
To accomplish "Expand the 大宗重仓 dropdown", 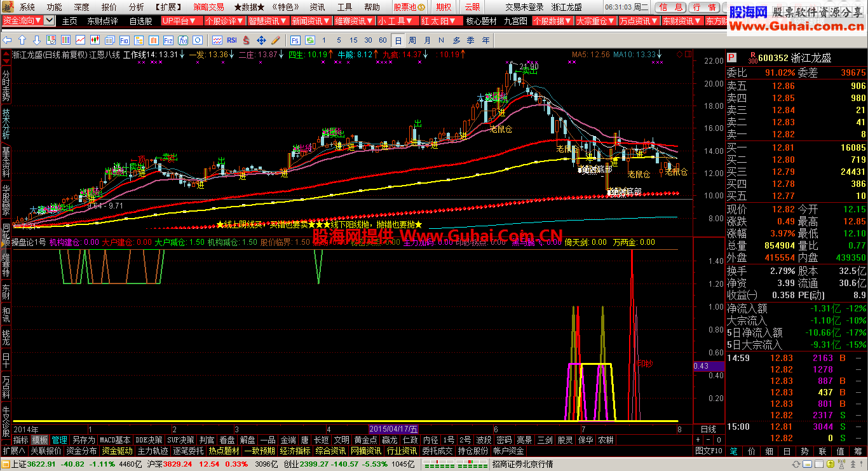I will [x=596, y=20].
